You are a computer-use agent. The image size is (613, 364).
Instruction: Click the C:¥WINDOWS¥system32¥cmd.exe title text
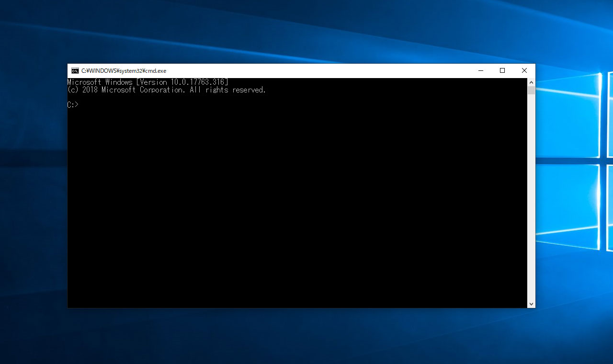tap(124, 71)
